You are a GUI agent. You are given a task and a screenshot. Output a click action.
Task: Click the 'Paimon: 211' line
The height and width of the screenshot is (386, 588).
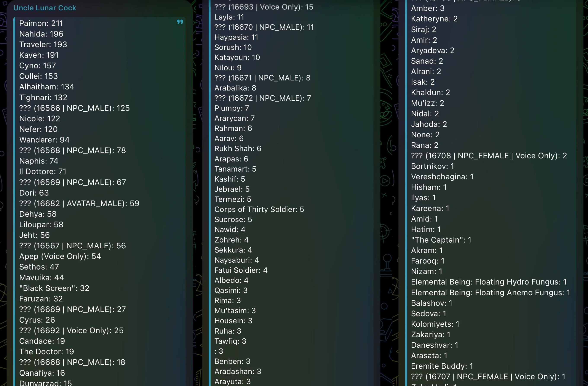(41, 23)
